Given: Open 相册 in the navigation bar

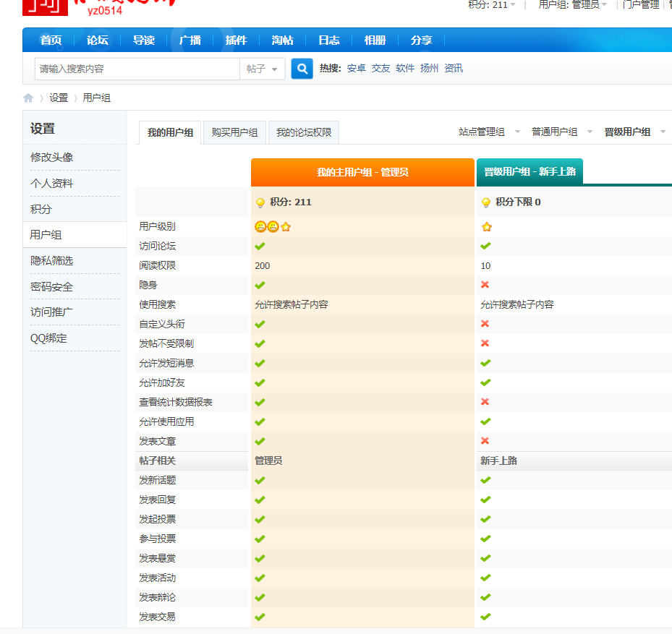Looking at the screenshot, I should (x=375, y=40).
